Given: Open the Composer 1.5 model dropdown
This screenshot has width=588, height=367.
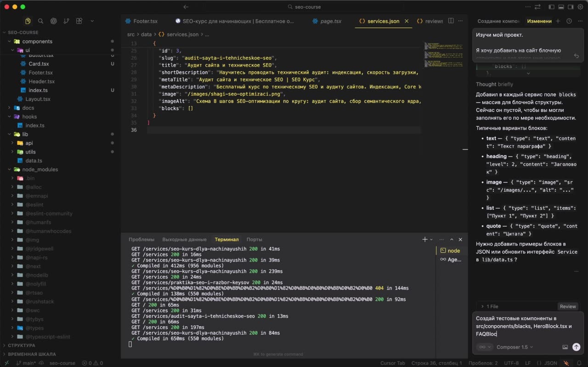Looking at the screenshot, I should [515, 347].
